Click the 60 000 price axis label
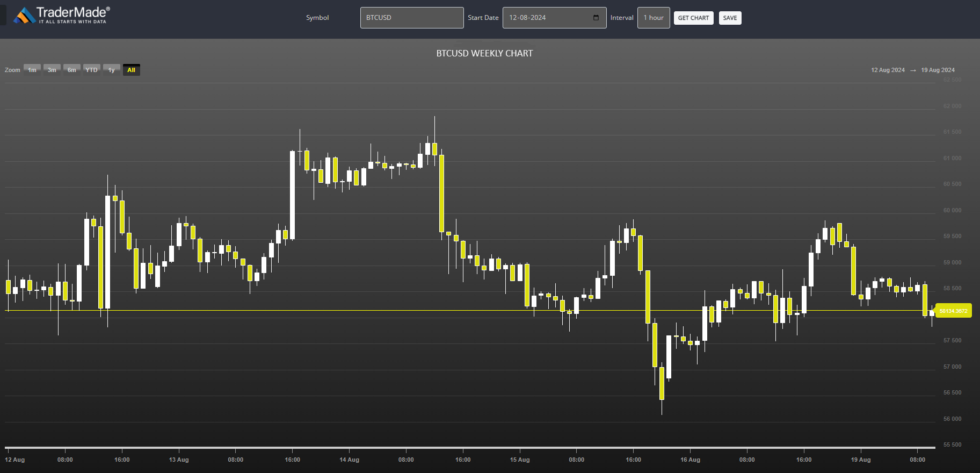The width and height of the screenshot is (980, 473). [952, 210]
